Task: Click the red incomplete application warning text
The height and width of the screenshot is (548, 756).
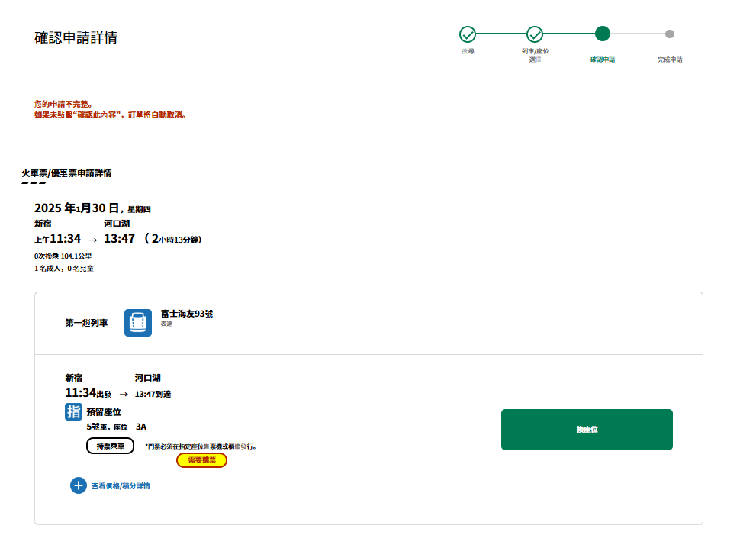Action: pyautogui.click(x=111, y=109)
